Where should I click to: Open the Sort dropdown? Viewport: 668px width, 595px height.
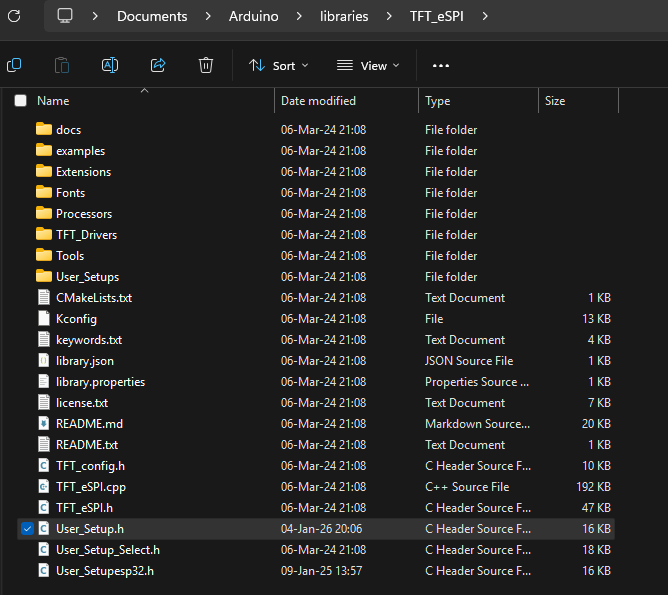tap(278, 65)
